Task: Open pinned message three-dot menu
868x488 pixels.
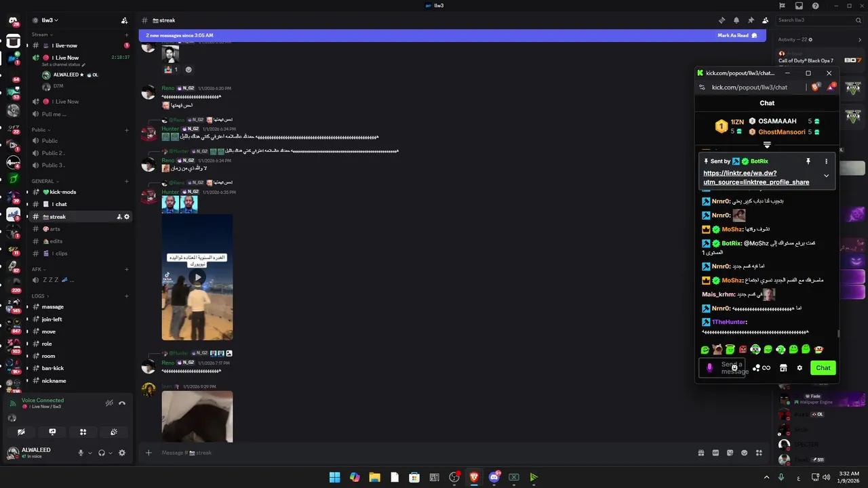Action: pos(826,161)
